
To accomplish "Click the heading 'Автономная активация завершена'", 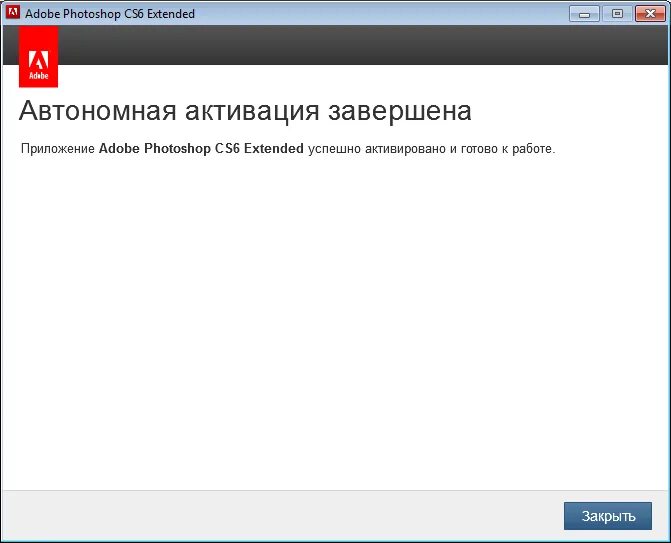I will click(245, 111).
